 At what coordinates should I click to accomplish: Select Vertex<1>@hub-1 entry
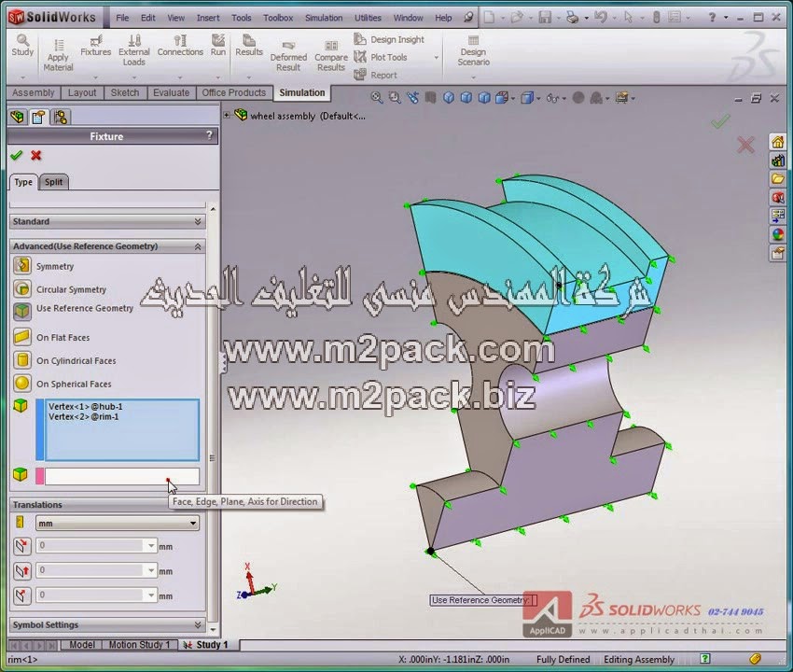click(x=86, y=406)
